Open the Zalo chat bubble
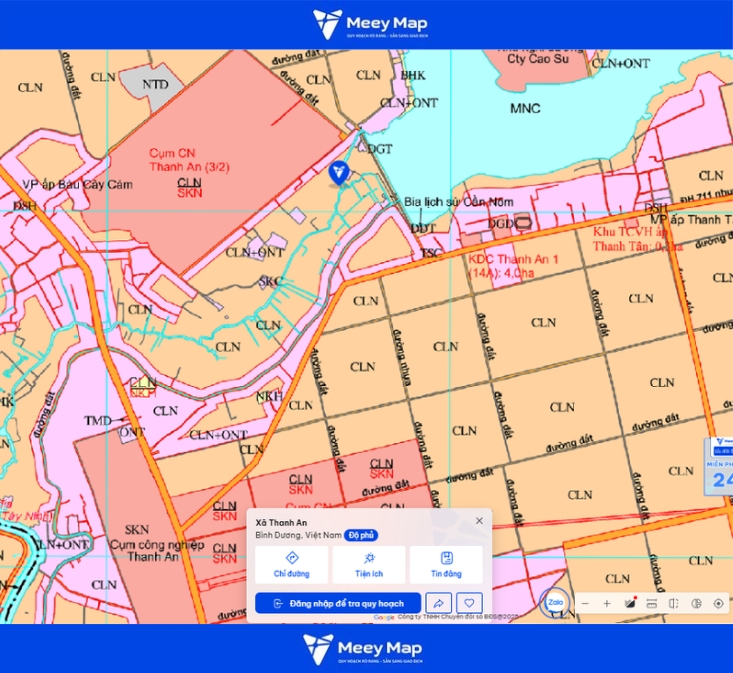This screenshot has width=733, height=673. click(555, 602)
